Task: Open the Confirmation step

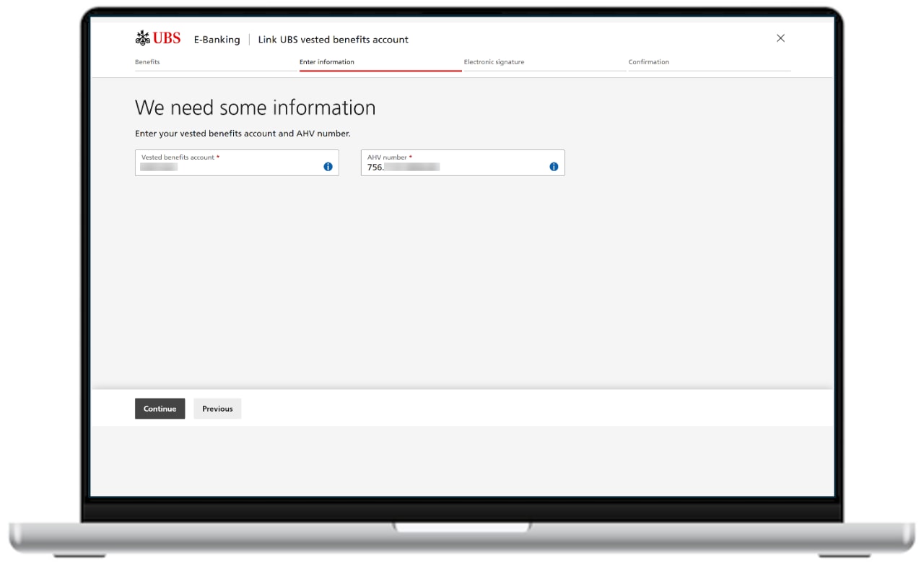Action: coord(648,62)
